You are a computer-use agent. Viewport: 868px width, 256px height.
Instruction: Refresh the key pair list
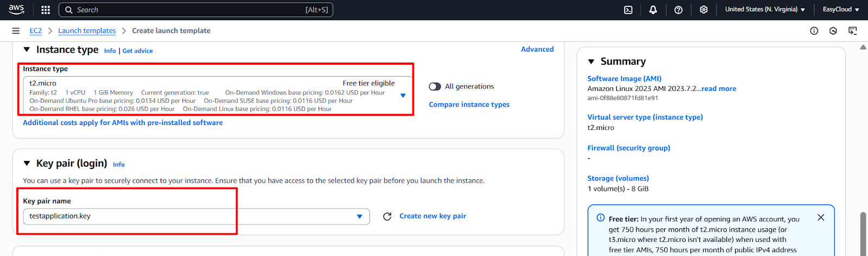click(x=387, y=216)
